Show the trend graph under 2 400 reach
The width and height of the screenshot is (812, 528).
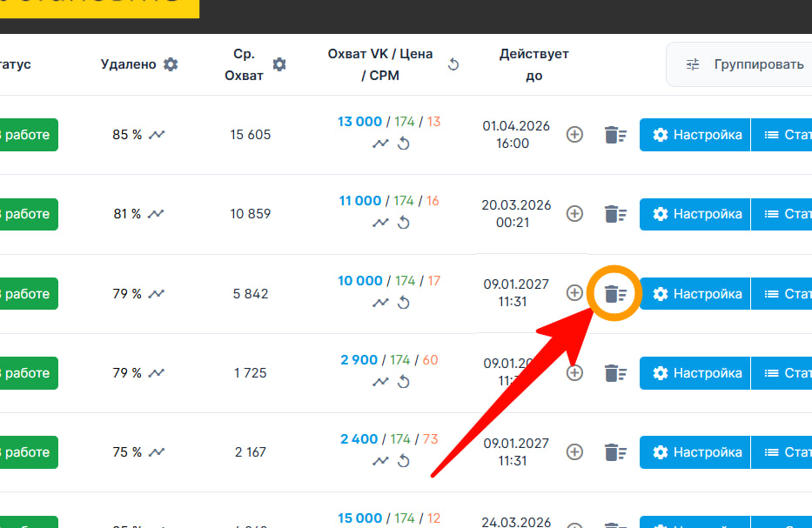click(x=380, y=461)
